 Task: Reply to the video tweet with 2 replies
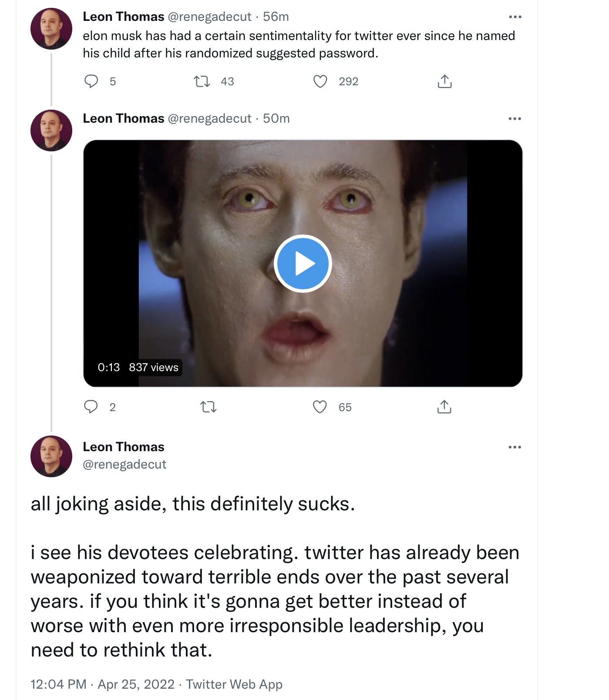coord(91,407)
